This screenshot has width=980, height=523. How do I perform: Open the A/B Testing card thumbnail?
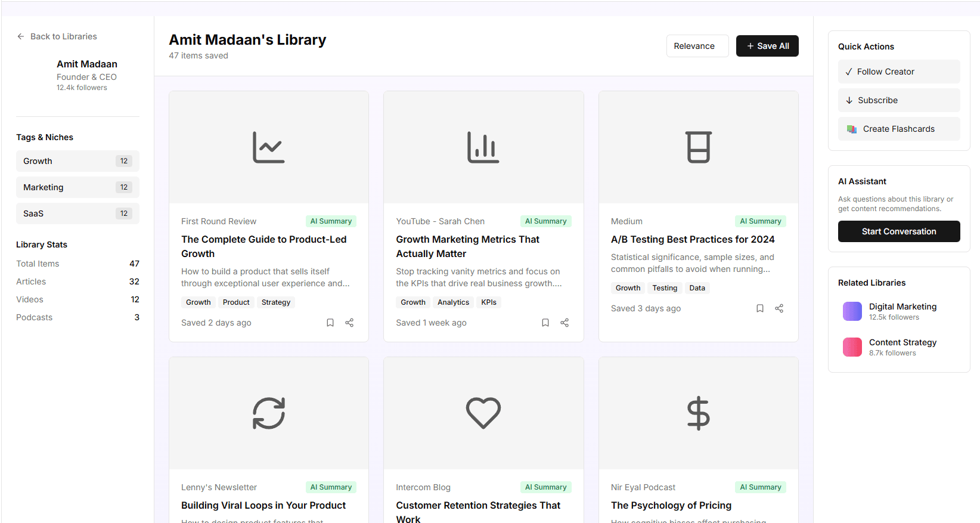(698, 147)
